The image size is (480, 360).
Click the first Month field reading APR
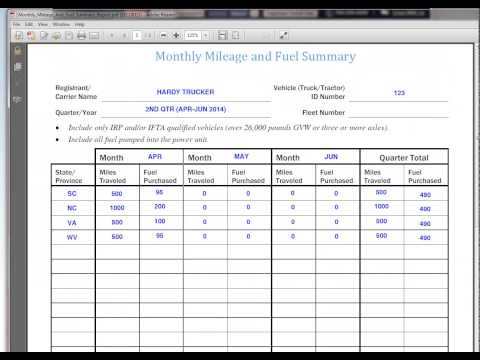[155, 157]
